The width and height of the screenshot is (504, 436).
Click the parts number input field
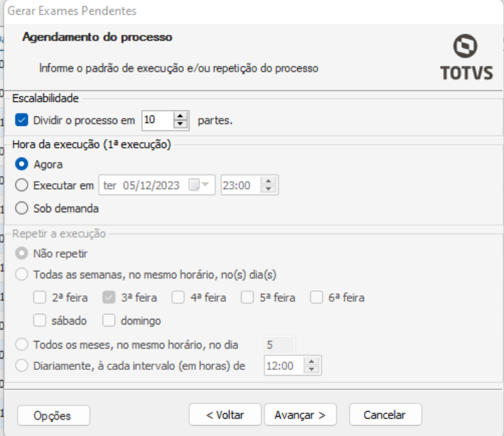click(x=156, y=120)
